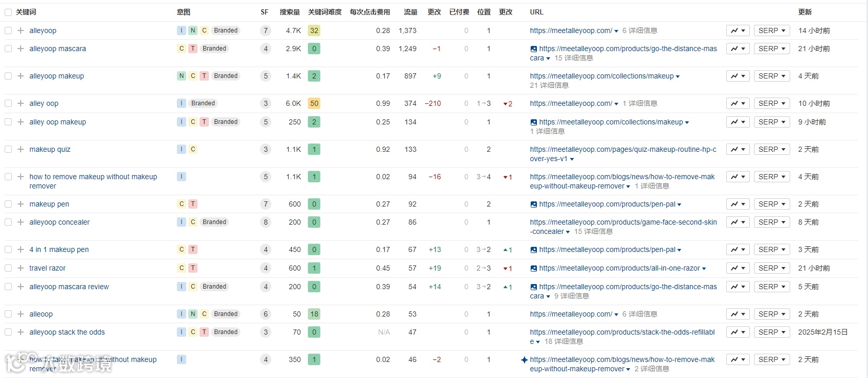Expand SERP dropdown in alley oop row
This screenshot has height=378, width=868.
(772, 103)
